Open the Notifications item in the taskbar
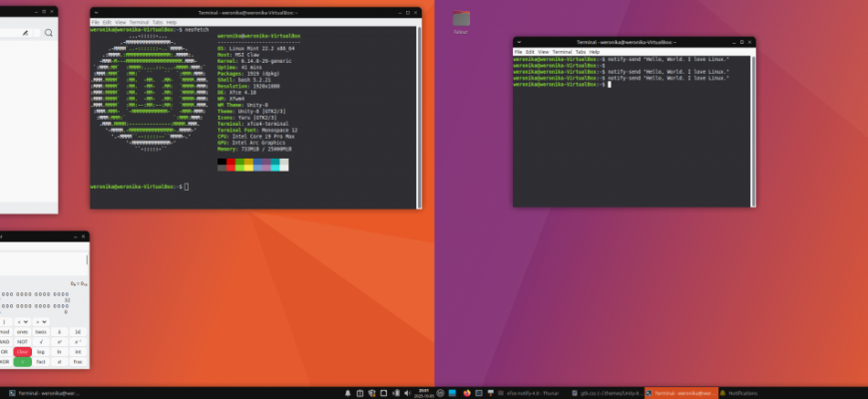868x399 pixels. tap(739, 393)
